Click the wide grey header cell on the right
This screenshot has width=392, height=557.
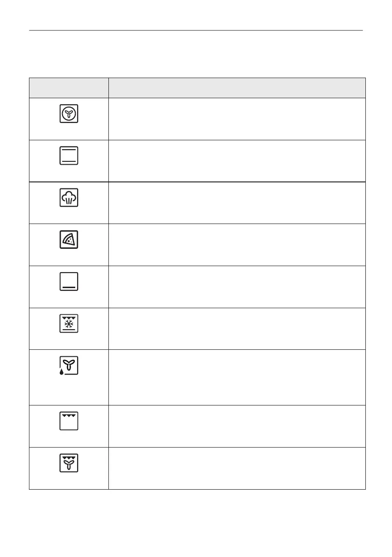click(x=237, y=88)
